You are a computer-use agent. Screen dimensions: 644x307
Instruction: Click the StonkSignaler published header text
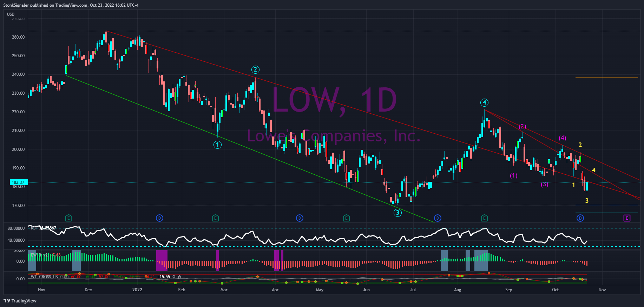(x=71, y=5)
